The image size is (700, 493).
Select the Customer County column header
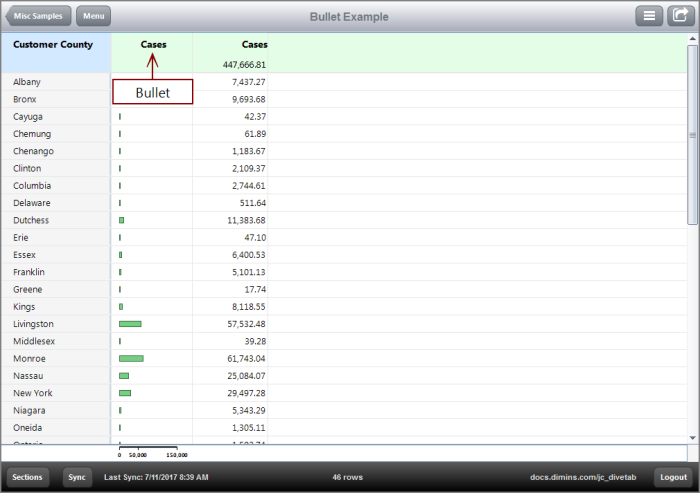56,53
